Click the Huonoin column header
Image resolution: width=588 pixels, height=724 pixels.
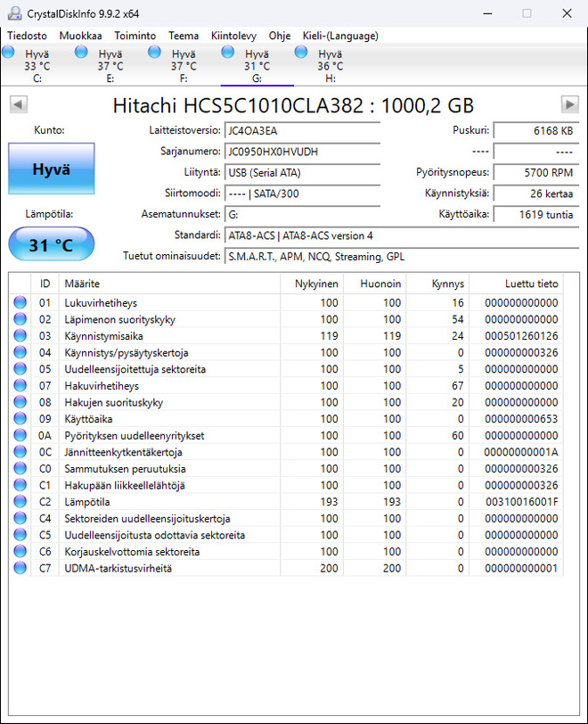tap(374, 284)
